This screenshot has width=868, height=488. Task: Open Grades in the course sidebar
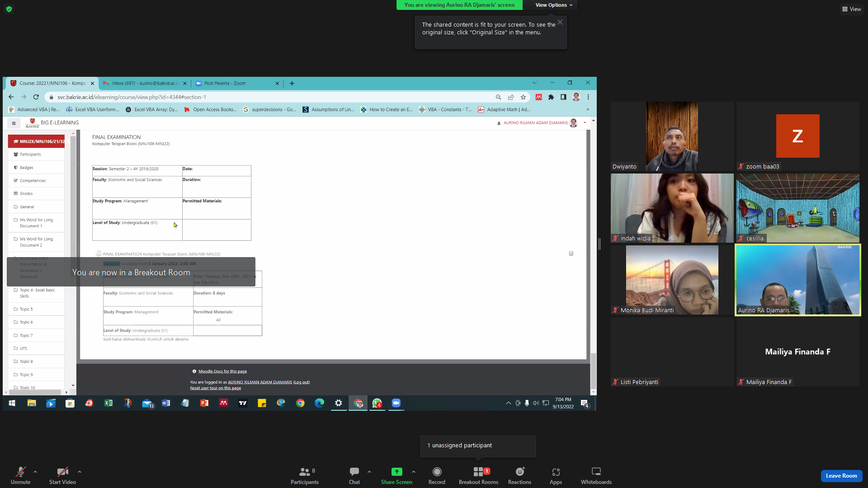(36, 193)
